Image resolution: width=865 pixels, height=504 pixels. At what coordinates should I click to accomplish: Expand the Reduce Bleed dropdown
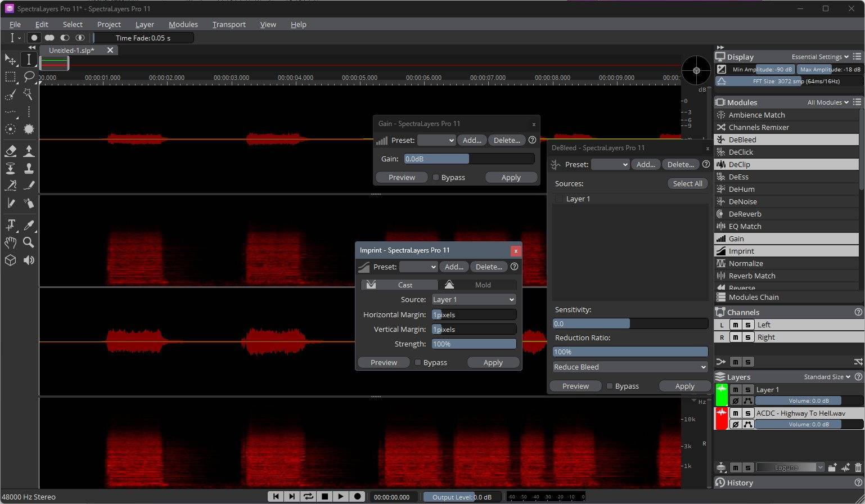[x=630, y=367]
